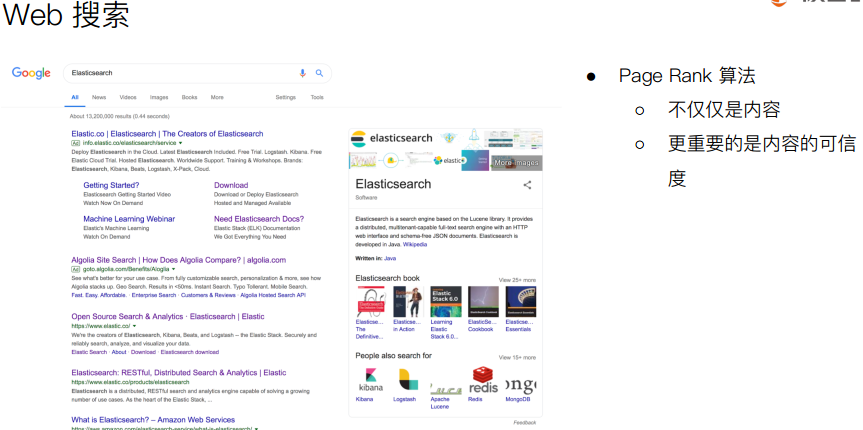
Task: Click the Enterprise Search link under Algolia
Action: point(154,295)
